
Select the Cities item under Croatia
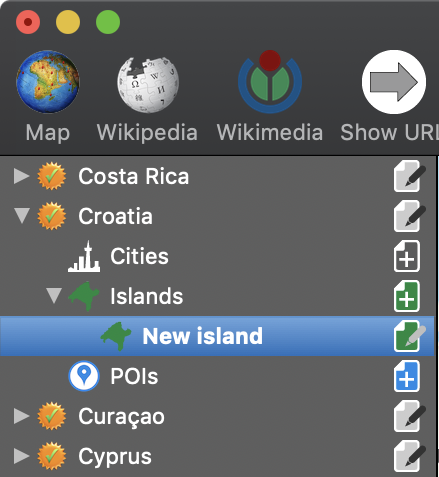[139, 256]
